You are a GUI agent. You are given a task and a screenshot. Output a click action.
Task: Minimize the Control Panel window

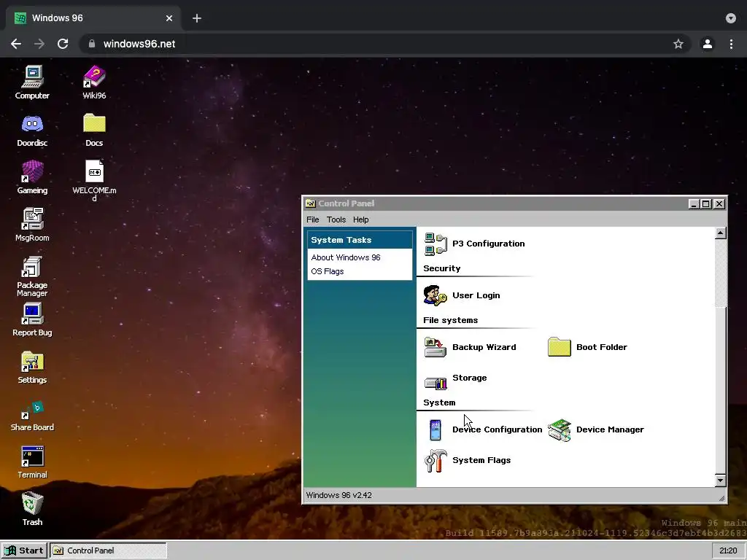(x=694, y=204)
